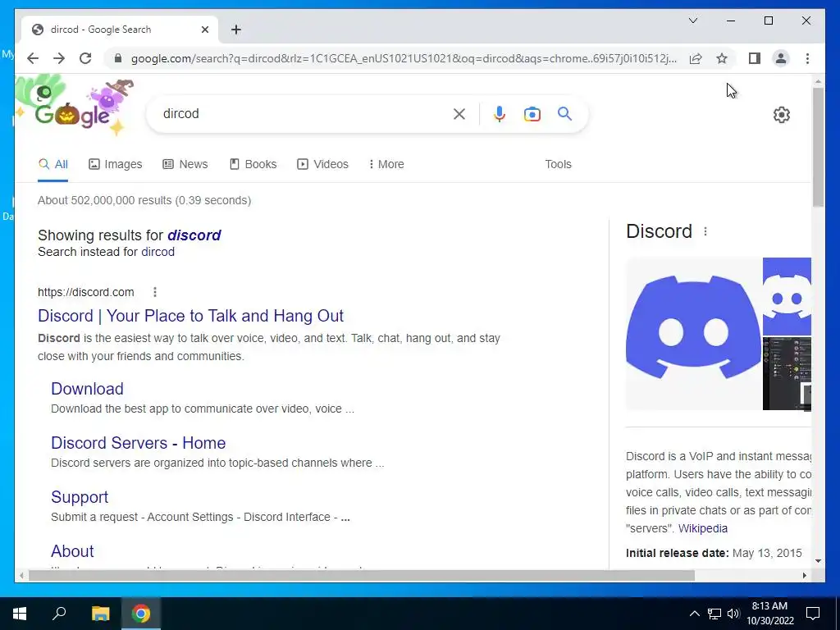Open Discord | Your Place to Talk result
This screenshot has height=630, width=840.
point(190,316)
